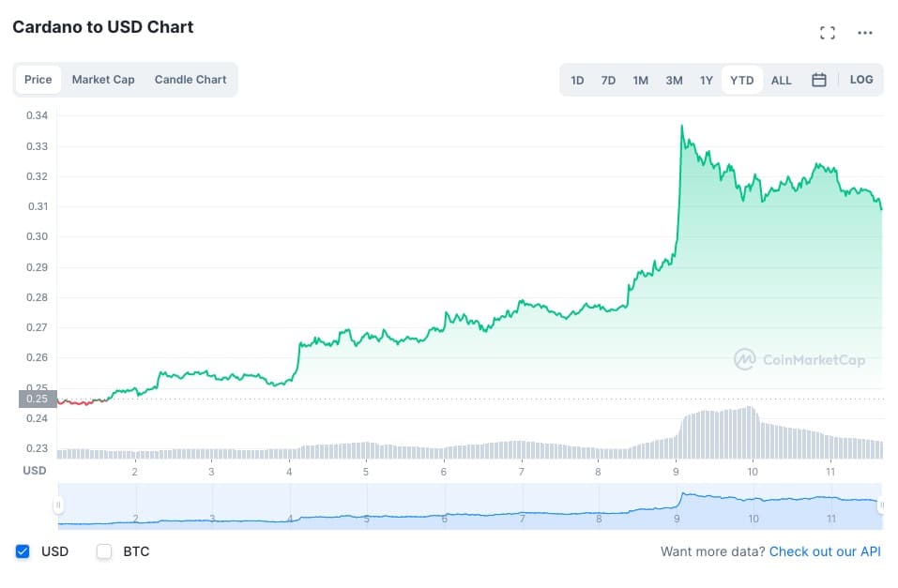Toggle LOG scale on the chart
The width and height of the screenshot is (898, 588).
[861, 80]
